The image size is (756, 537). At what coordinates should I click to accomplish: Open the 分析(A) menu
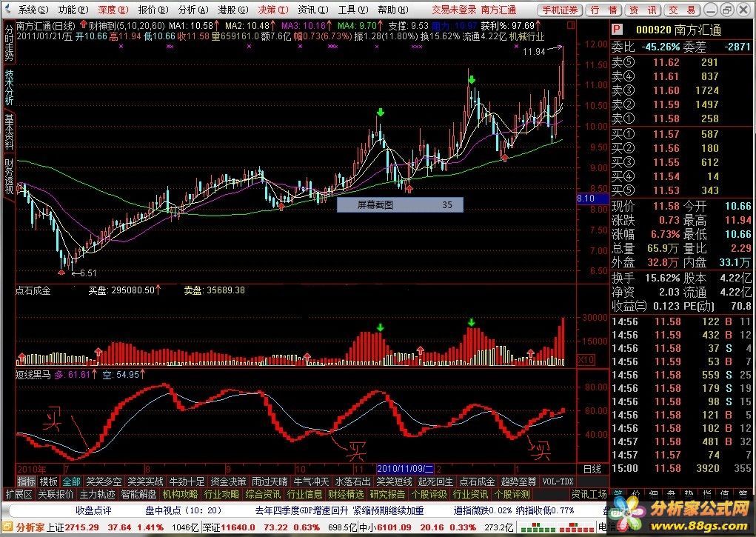tap(193, 10)
